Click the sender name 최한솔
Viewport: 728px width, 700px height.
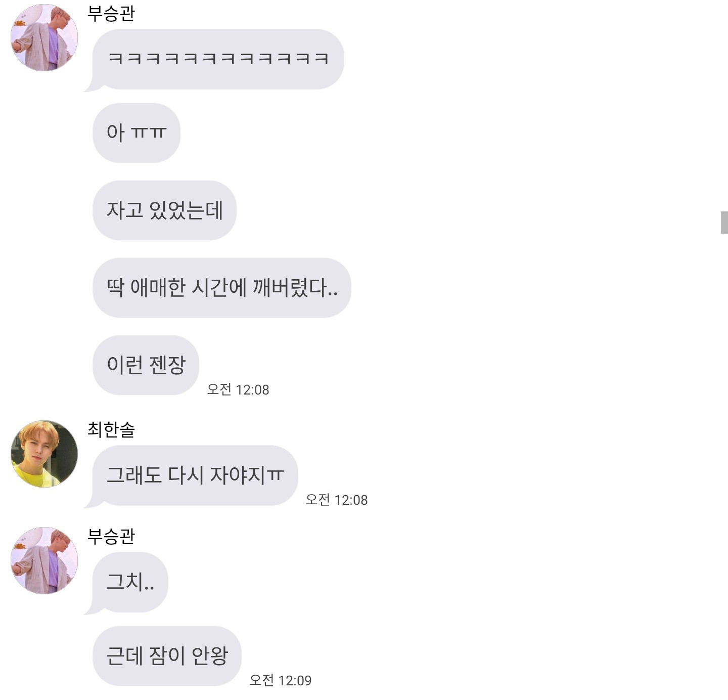tap(111, 429)
